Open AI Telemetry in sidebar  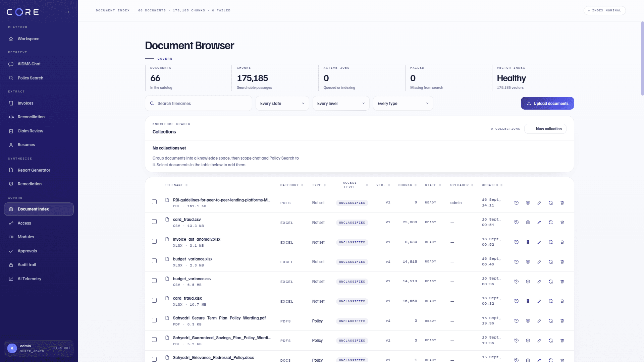pos(39,279)
